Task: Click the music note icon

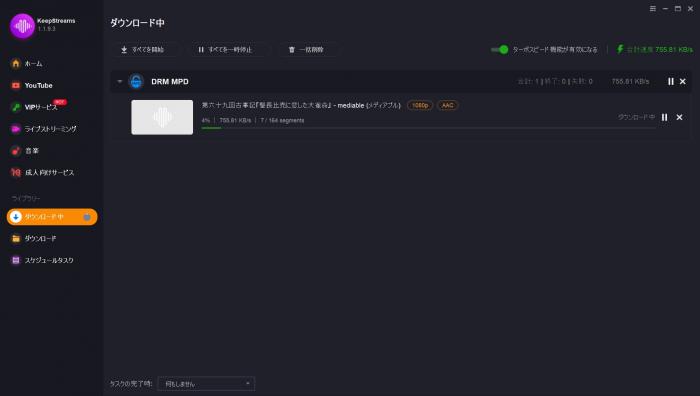Action: click(x=16, y=151)
